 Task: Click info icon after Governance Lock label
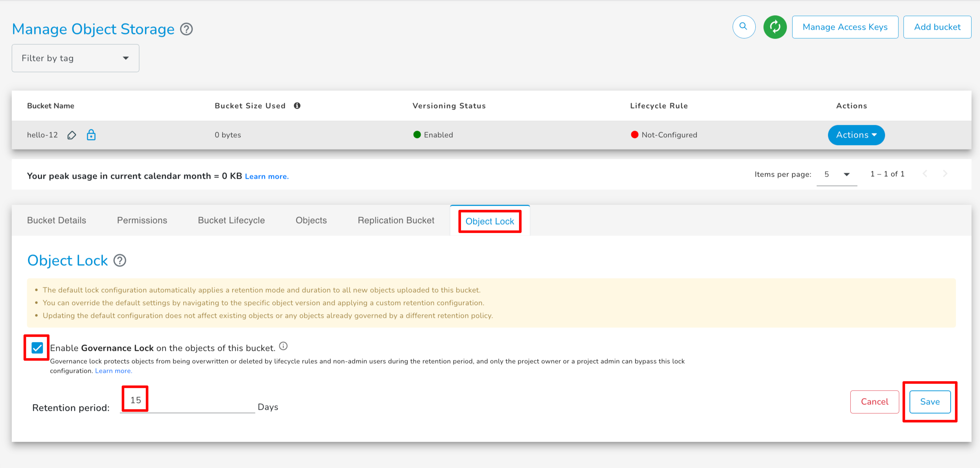(283, 346)
